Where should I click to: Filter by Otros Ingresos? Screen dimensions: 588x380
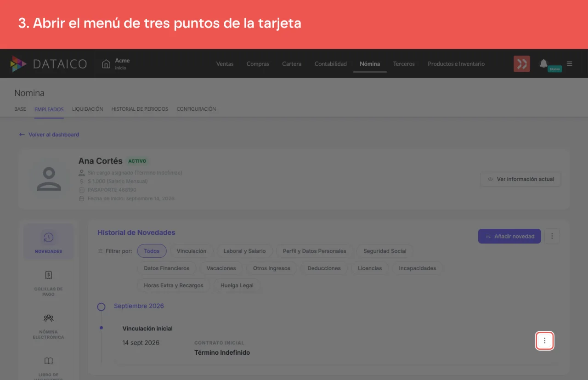(271, 268)
